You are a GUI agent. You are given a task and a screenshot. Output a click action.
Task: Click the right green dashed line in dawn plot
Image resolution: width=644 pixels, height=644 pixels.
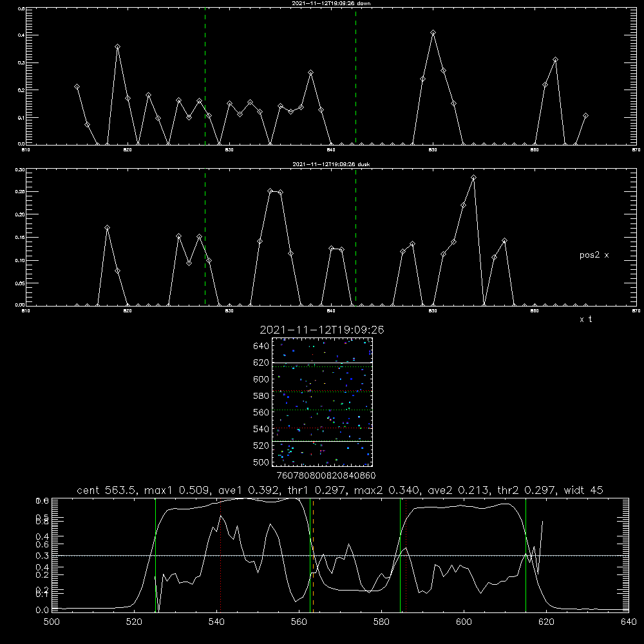click(x=355, y=76)
